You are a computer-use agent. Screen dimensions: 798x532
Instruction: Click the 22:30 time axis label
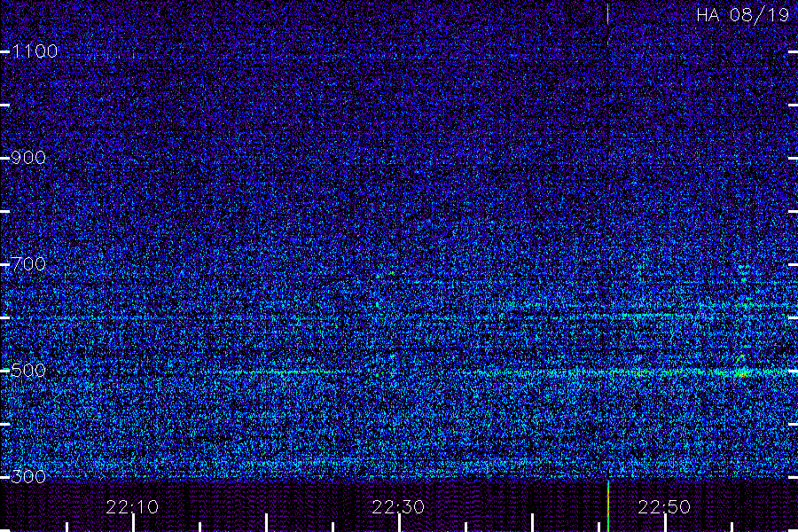pyautogui.click(x=398, y=507)
